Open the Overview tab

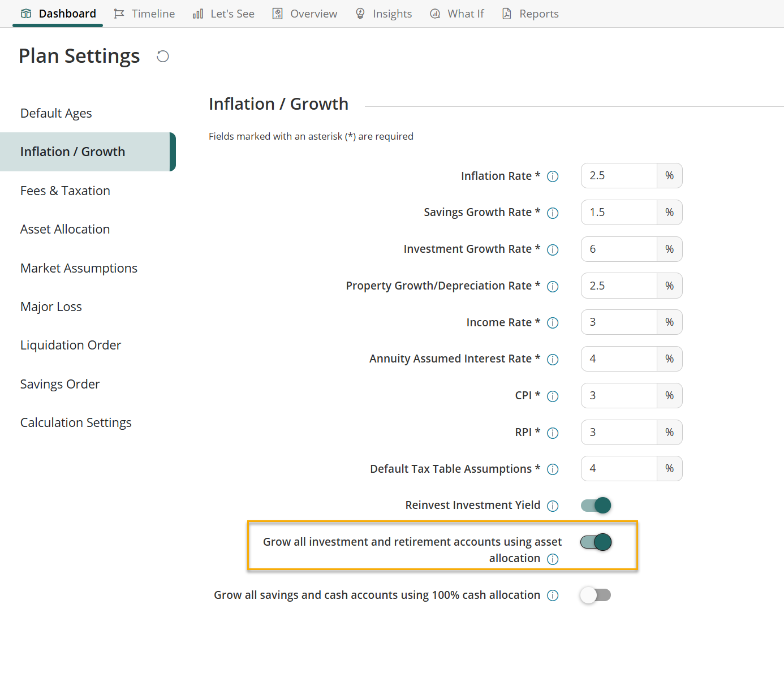[304, 14]
